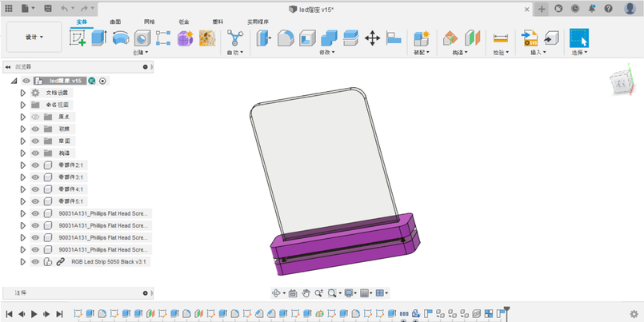This screenshot has width=644, height=322.
Task: Click the activate radio button on root component
Action: (102, 81)
